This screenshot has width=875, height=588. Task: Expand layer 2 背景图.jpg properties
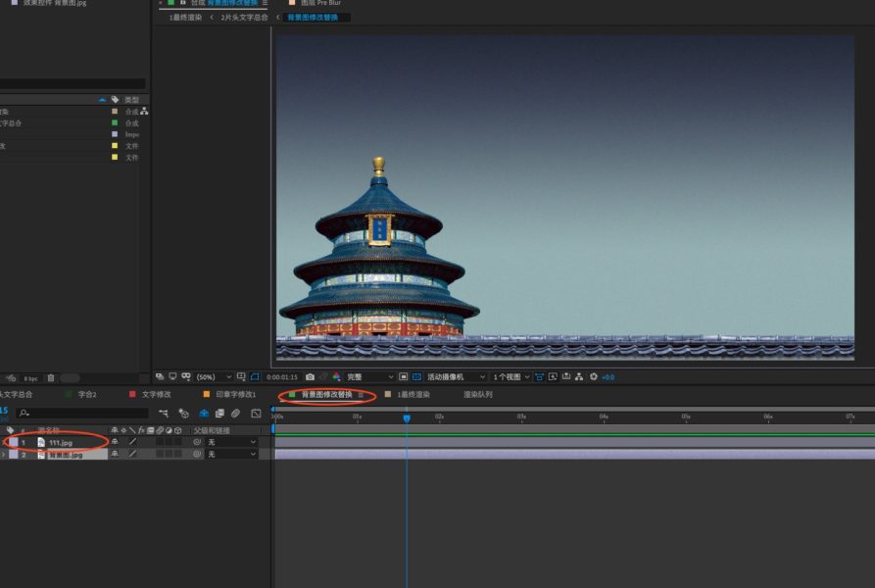3,455
